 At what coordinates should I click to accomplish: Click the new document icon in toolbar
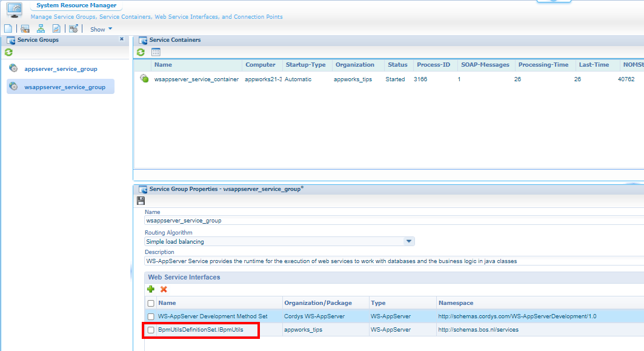(8, 28)
